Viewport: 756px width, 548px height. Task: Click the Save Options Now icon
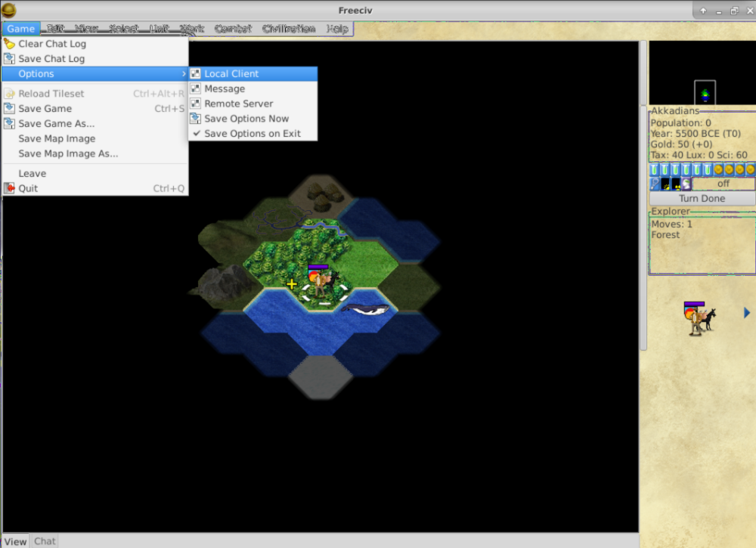click(196, 119)
